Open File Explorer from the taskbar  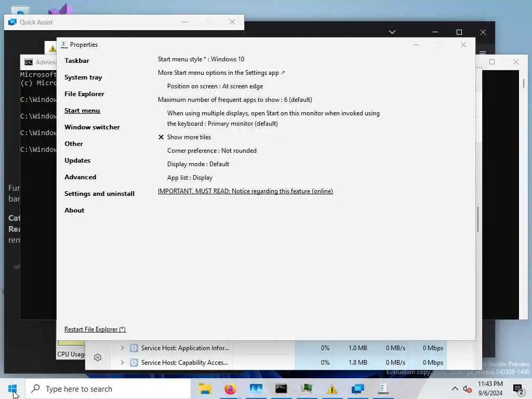205,389
